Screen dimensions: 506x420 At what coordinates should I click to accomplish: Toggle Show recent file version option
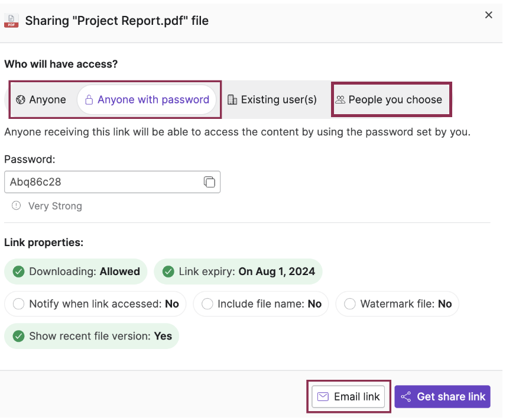point(92,336)
